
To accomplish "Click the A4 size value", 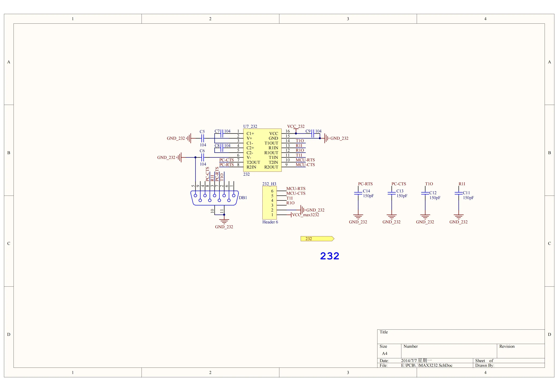I will pos(385,353).
